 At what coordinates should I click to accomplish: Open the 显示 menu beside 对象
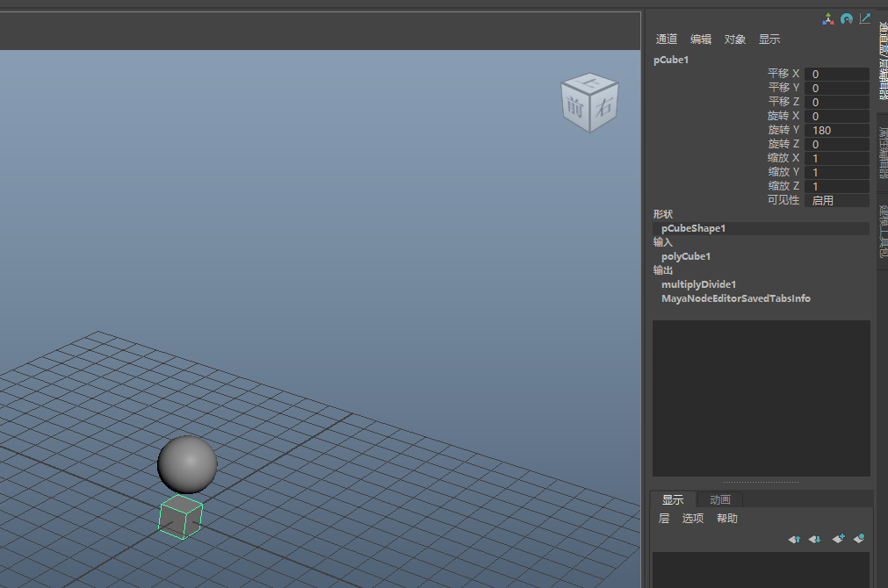pyautogui.click(x=769, y=39)
